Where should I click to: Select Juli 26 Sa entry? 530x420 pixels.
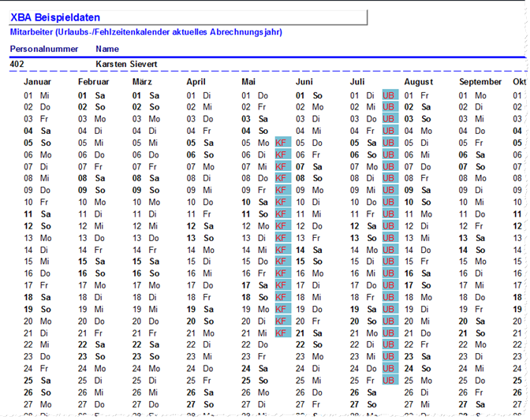tap(364, 392)
